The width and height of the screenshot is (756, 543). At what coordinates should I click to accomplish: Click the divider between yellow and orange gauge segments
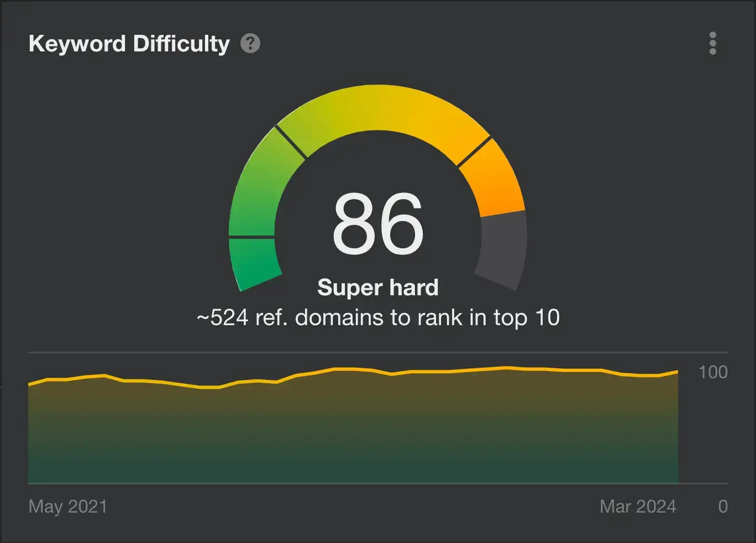pyautogui.click(x=474, y=152)
